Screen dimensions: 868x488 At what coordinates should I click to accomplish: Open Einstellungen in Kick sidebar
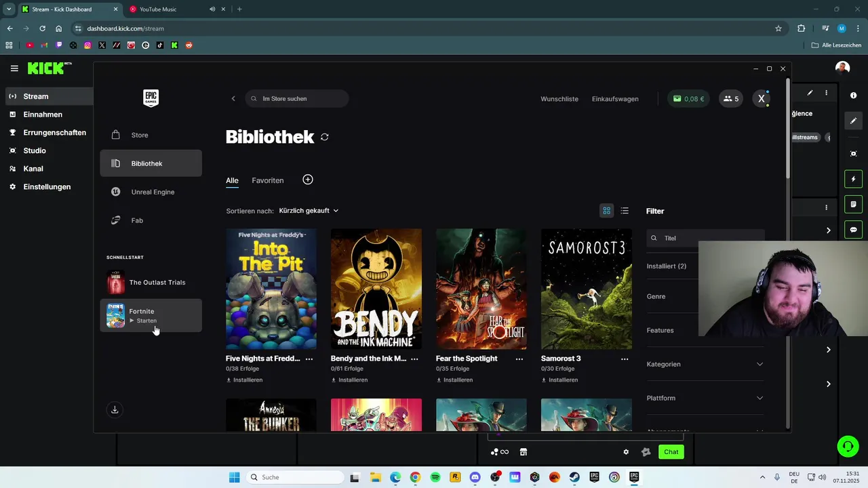[46, 187]
